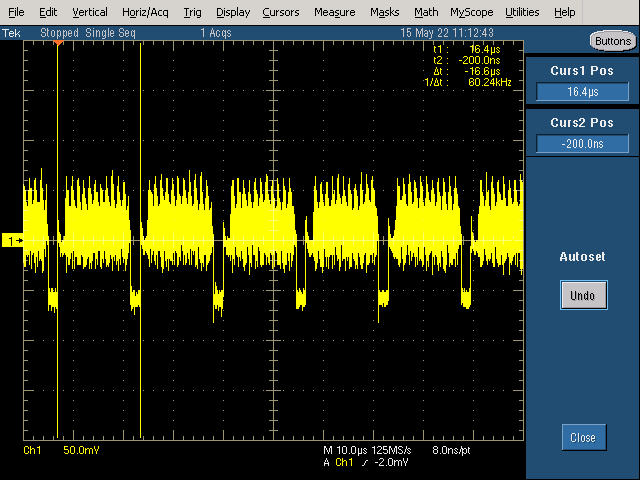Select the Curs1 Pos value field
This screenshot has width=640, height=480.
pyautogui.click(x=582, y=91)
